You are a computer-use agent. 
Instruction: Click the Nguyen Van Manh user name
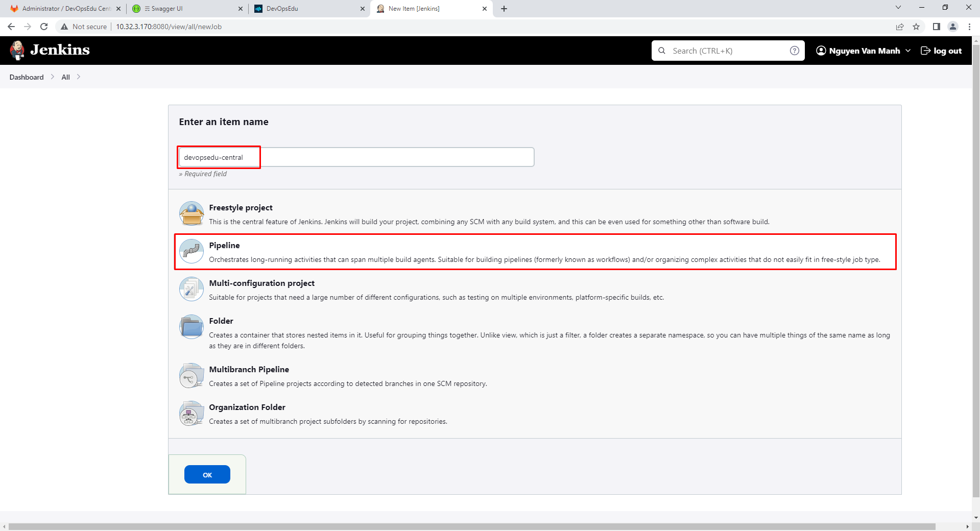point(865,51)
